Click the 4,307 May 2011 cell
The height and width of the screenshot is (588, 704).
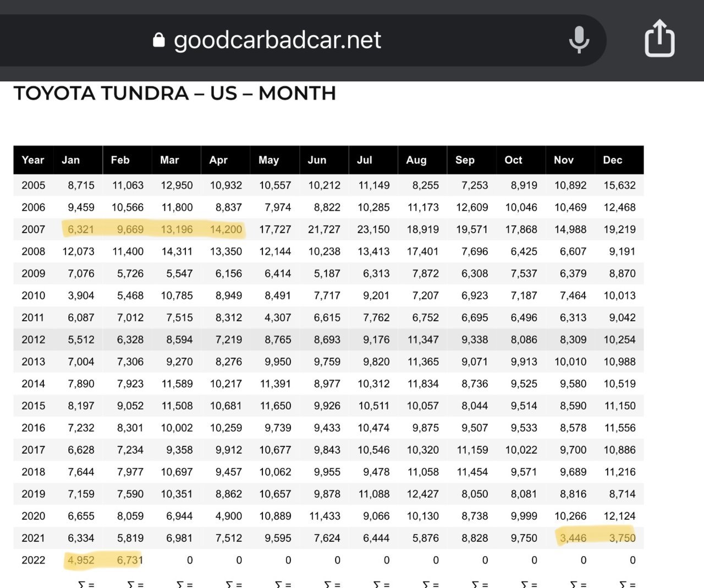tap(278, 317)
